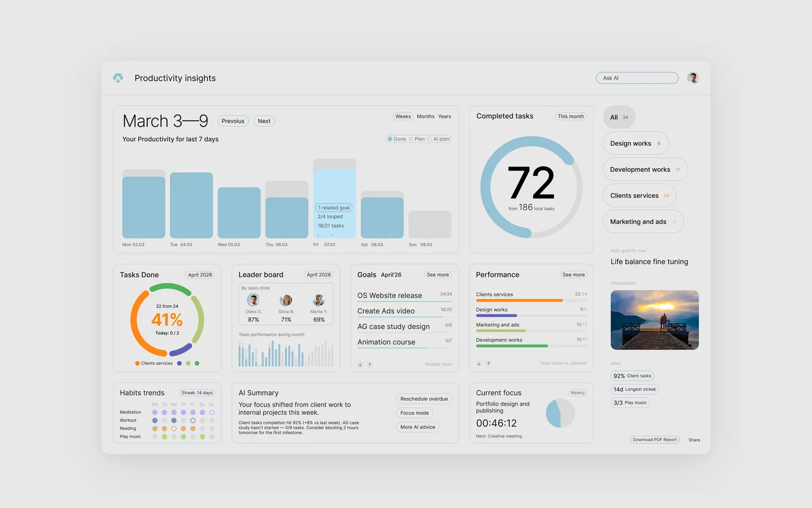Click Download PDF Report
The height and width of the screenshot is (508, 812).
pyautogui.click(x=655, y=440)
